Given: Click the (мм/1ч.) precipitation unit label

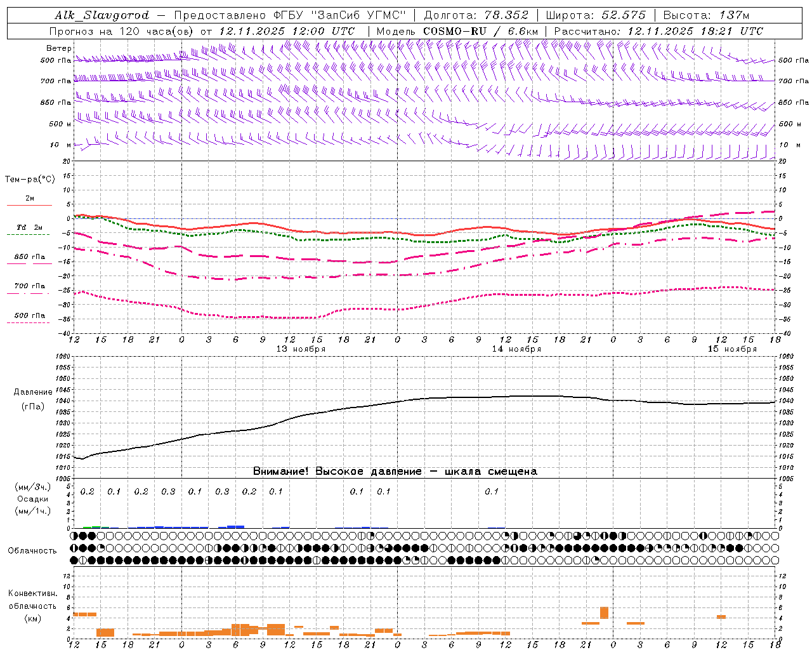Looking at the screenshot, I should pos(33,511).
